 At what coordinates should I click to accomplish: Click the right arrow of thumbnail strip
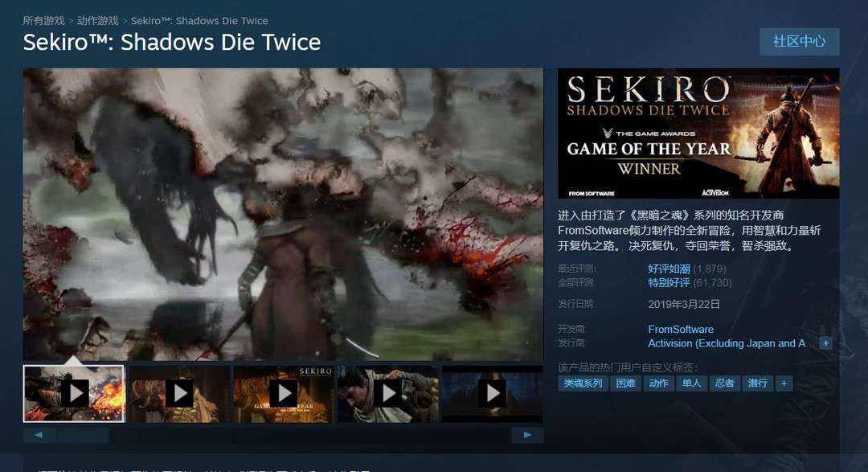tap(527, 436)
